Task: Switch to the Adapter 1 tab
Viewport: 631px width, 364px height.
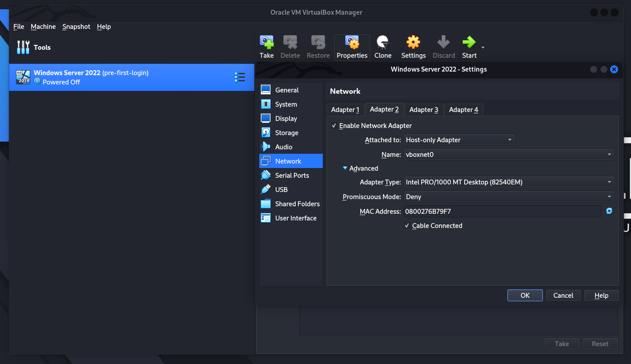Action: click(345, 110)
